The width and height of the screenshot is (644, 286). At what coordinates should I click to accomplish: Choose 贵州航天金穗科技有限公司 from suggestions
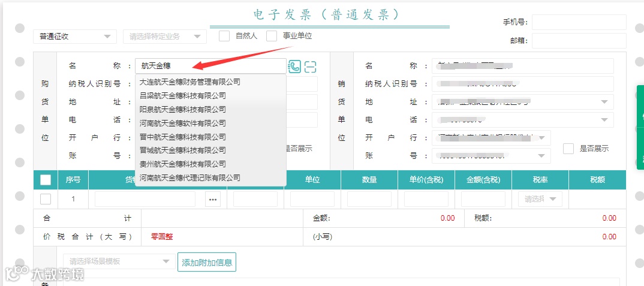tap(210, 164)
